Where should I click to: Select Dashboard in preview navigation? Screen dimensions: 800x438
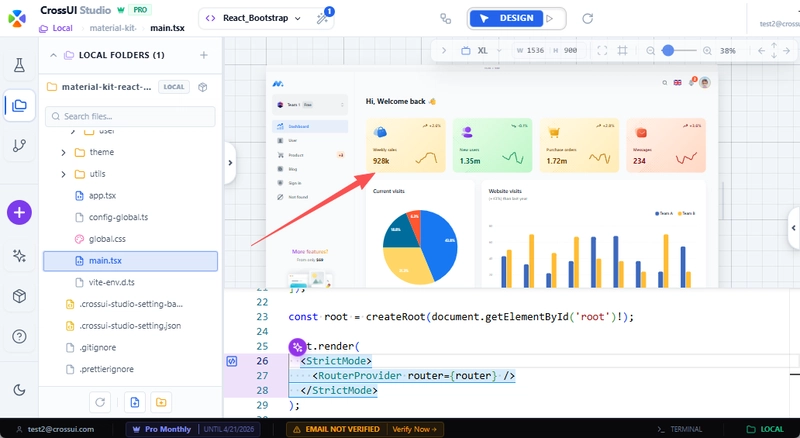pyautogui.click(x=310, y=126)
